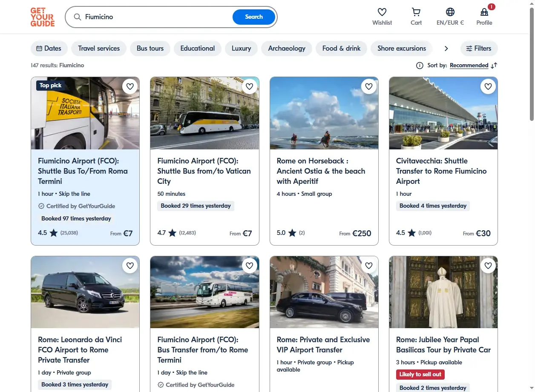Screen dimensions: 535x392
Task: Click the blue Search button
Action: point(254,17)
